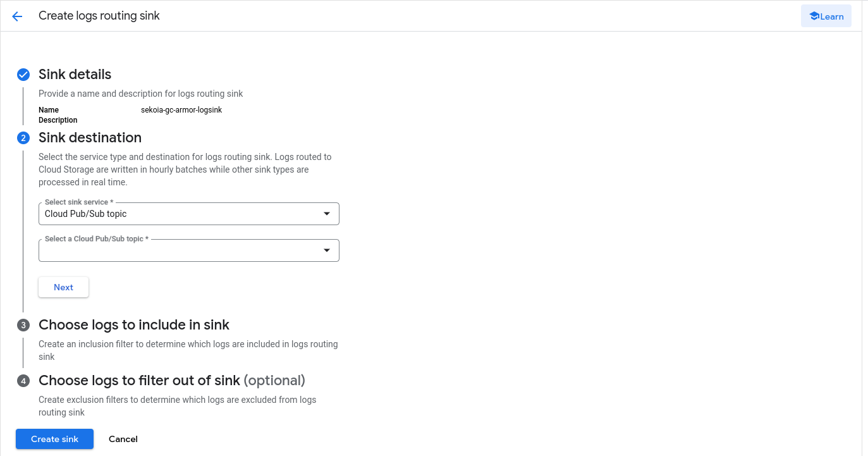868x456 pixels.
Task: Open the Learn panel graduation cap icon
Action: tap(814, 16)
